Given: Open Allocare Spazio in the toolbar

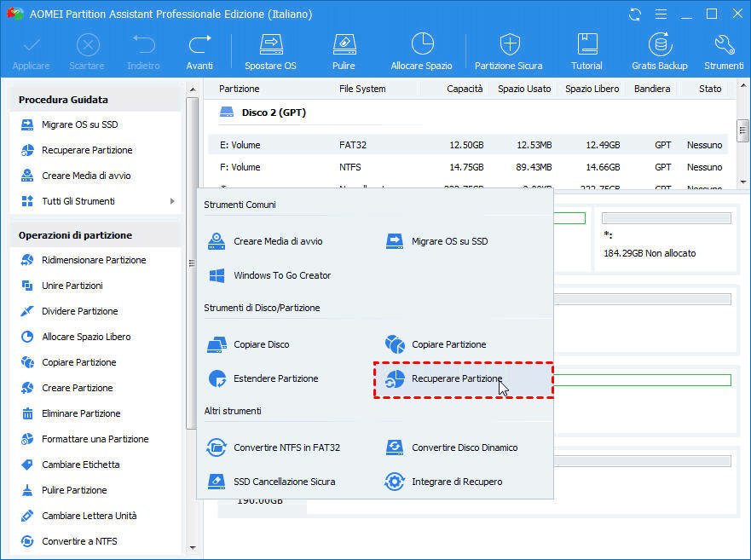Looking at the screenshot, I should (x=421, y=52).
